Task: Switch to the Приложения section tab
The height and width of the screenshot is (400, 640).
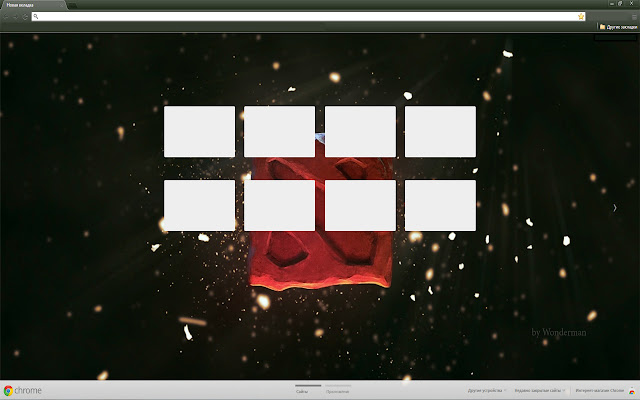Action: [x=337, y=392]
